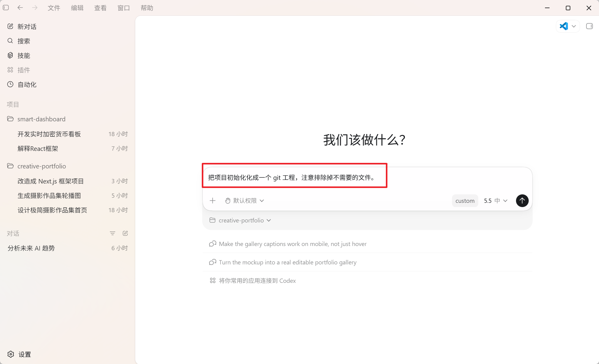The width and height of the screenshot is (599, 364).
Task: Open the 帮助 menu
Action: tap(147, 8)
